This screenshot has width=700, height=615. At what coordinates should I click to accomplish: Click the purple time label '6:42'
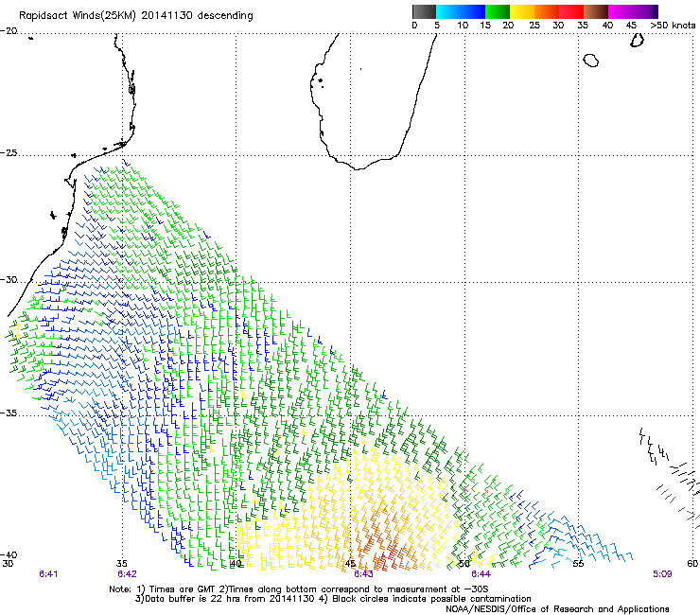128,574
